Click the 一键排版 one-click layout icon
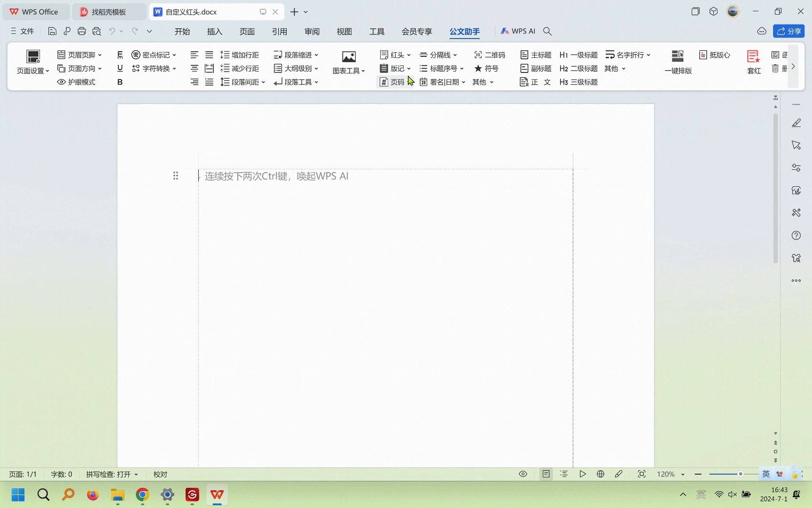The width and height of the screenshot is (812, 508). coord(678,56)
